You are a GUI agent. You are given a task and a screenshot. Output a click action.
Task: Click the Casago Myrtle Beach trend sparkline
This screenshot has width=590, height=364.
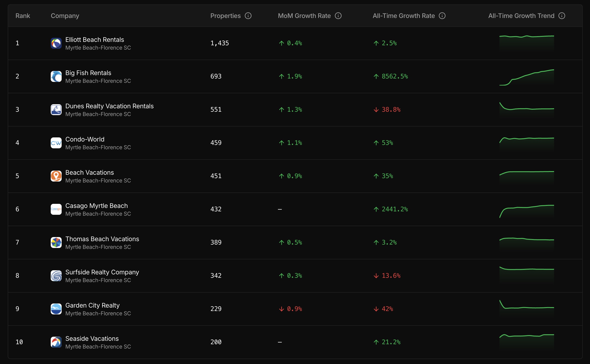pyautogui.click(x=527, y=211)
